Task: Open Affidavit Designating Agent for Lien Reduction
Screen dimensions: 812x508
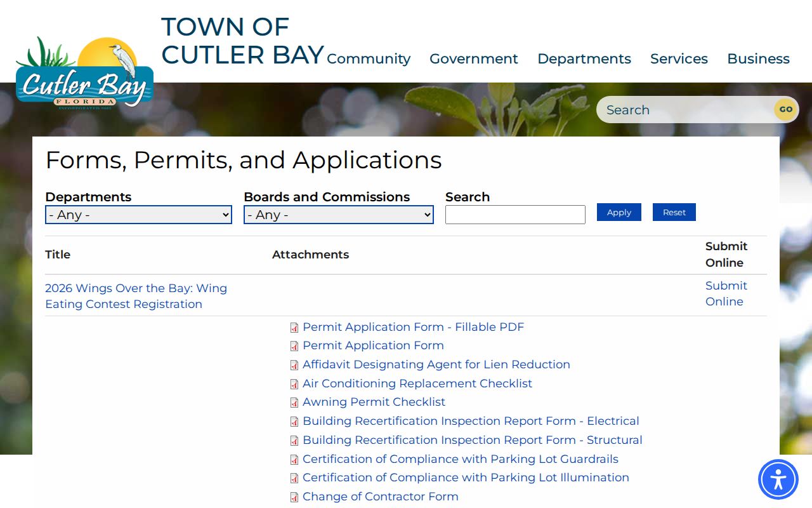Action: pos(436,364)
